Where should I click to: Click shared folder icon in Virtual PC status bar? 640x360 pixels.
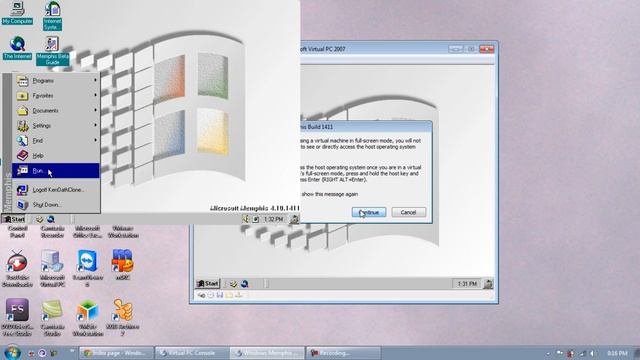[229, 295]
